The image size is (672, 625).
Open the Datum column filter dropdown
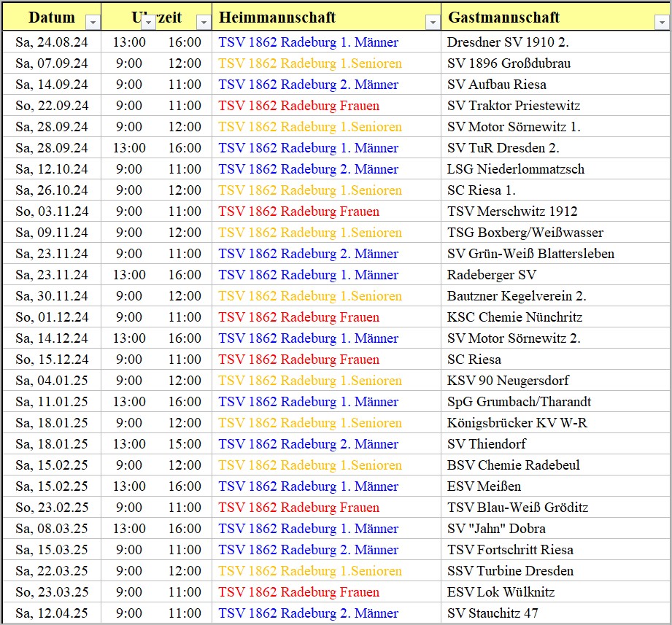(93, 22)
